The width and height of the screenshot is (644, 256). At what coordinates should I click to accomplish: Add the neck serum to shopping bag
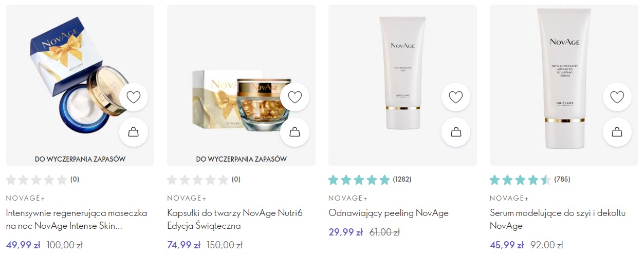(x=617, y=132)
